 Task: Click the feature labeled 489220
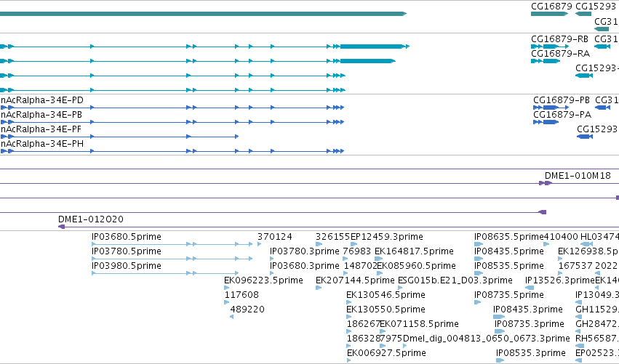(232, 317)
